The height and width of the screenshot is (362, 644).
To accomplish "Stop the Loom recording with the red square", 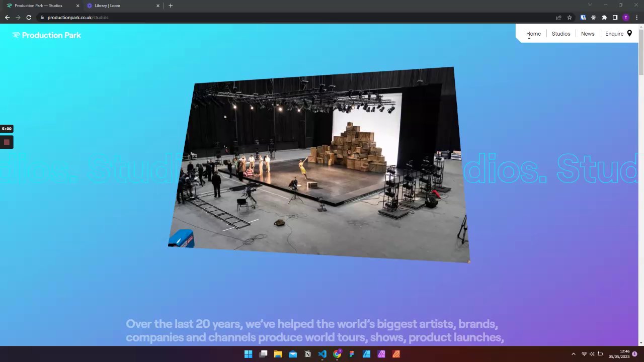I will (7, 142).
